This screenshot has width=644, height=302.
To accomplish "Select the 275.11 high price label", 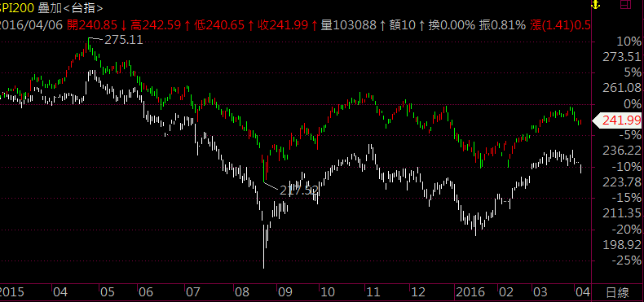I will 124,40.
